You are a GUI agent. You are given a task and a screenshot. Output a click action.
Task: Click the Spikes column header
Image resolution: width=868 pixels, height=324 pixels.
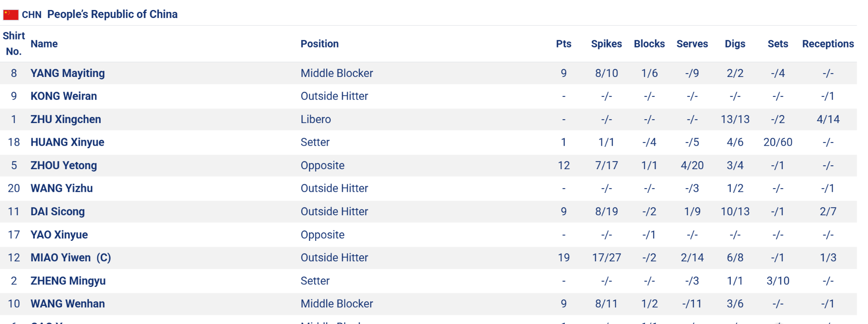[606, 44]
